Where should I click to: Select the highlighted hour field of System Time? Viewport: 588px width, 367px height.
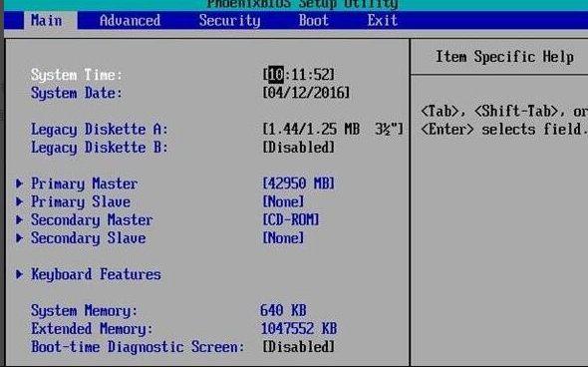[276, 75]
